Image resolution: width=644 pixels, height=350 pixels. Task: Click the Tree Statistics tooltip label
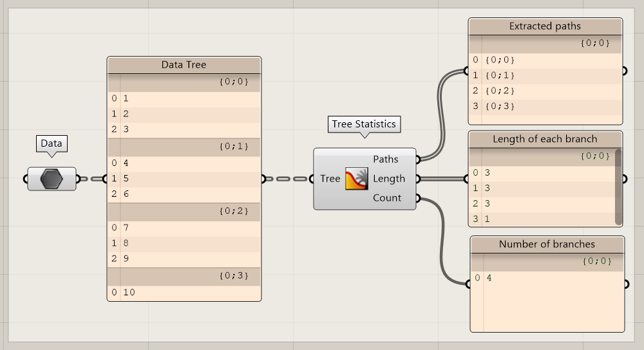[364, 124]
